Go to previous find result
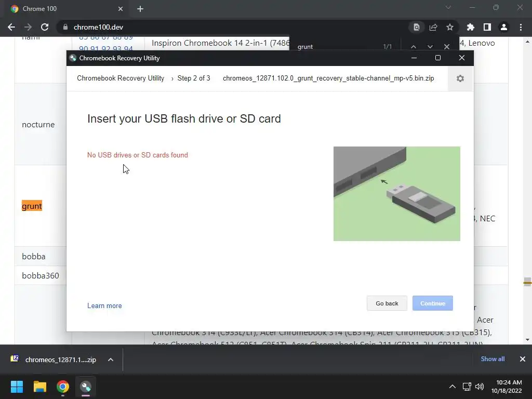Image resolution: width=532 pixels, height=399 pixels. point(413,47)
